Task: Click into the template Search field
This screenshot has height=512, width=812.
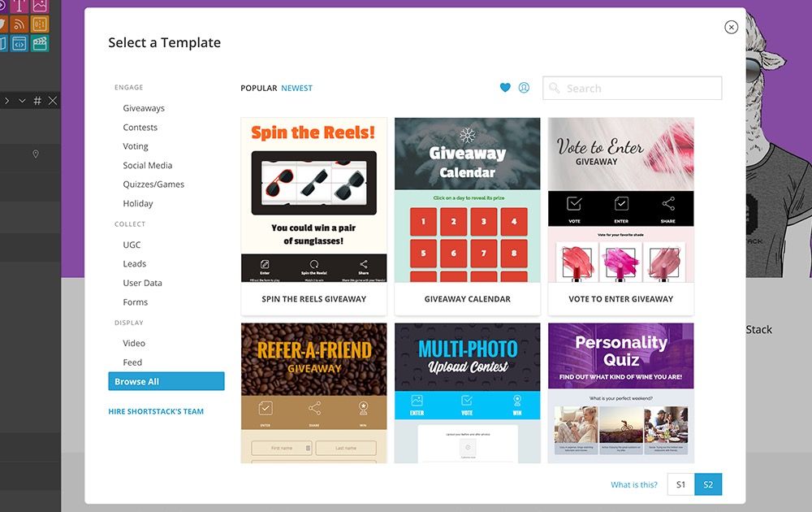Action: 633,88
